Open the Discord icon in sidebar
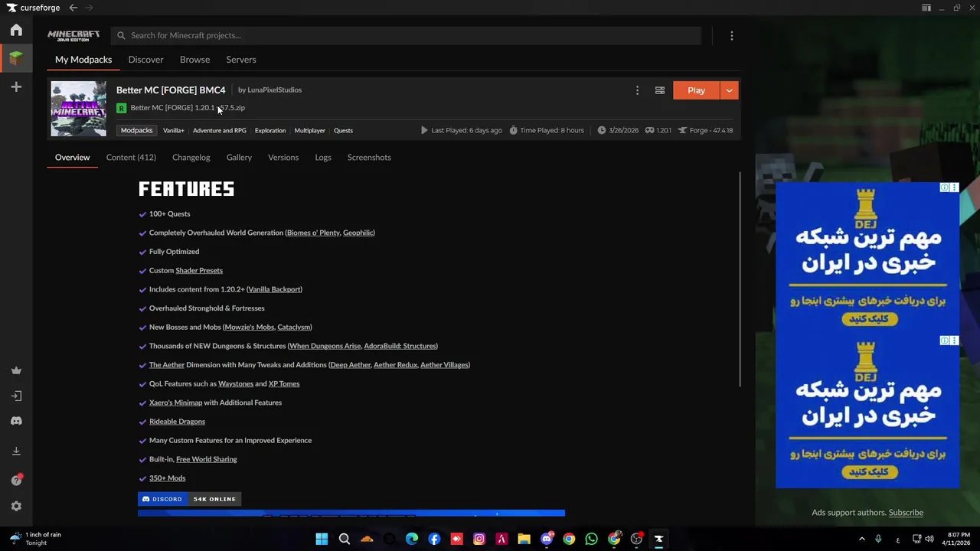 pos(16,421)
